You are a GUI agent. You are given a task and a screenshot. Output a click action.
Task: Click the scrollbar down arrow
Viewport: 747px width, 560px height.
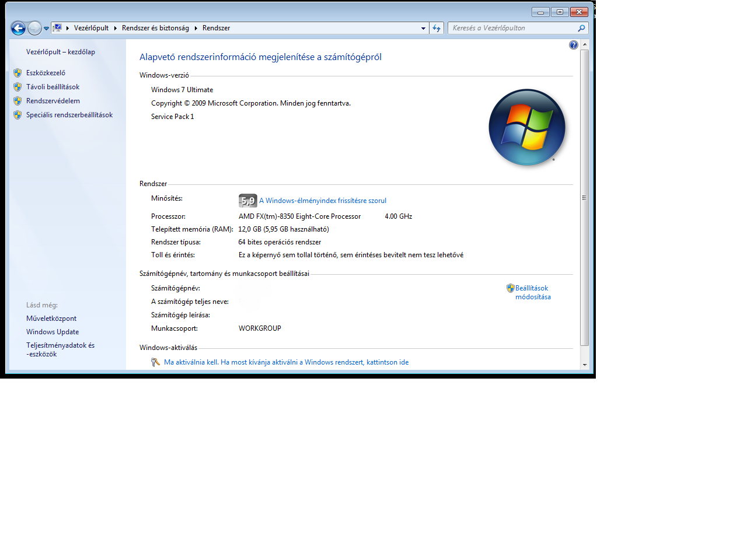pos(585,365)
